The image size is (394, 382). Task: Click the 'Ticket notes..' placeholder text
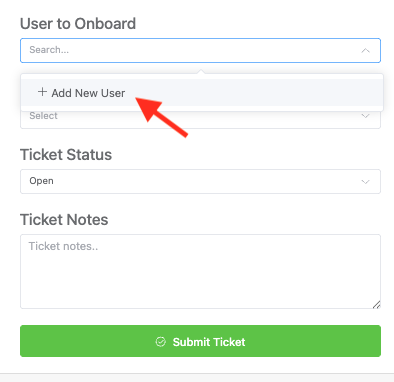pyautogui.click(x=63, y=246)
